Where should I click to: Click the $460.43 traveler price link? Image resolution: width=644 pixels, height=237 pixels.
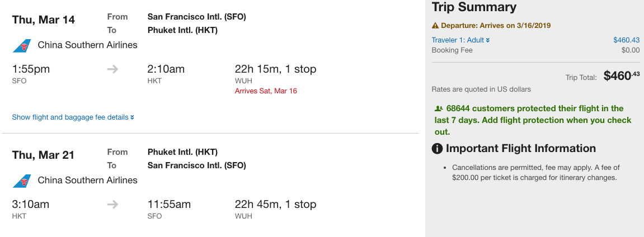pyautogui.click(x=626, y=40)
